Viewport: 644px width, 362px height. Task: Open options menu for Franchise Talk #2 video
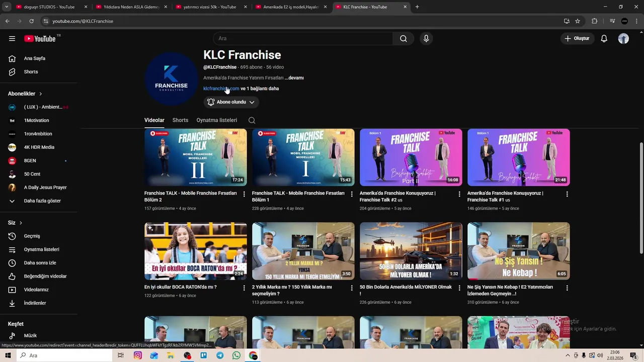pos(459,194)
